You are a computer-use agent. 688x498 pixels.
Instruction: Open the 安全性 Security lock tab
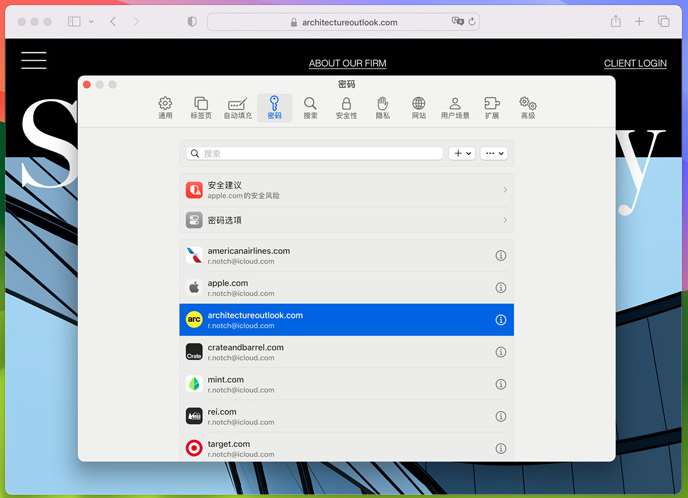pos(346,108)
